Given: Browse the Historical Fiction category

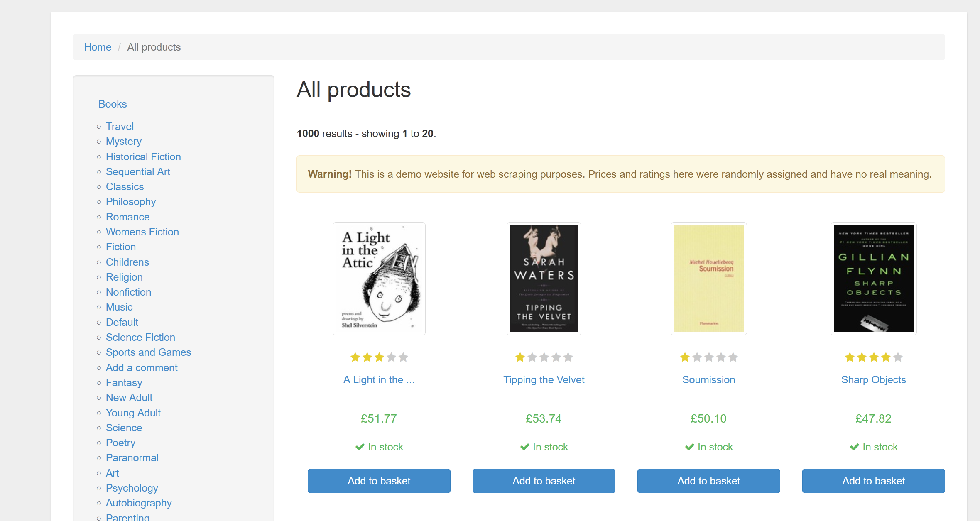Looking at the screenshot, I should pos(143,157).
